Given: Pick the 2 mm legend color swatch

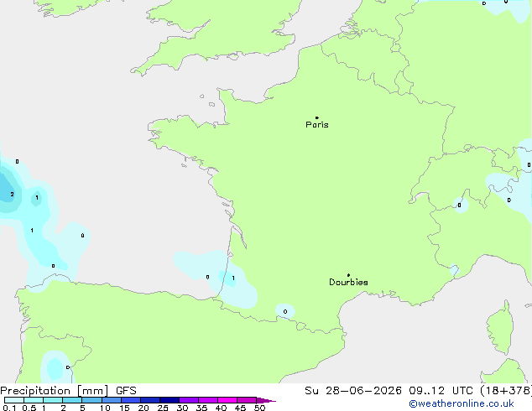Looking at the screenshot, I should (x=72, y=400).
